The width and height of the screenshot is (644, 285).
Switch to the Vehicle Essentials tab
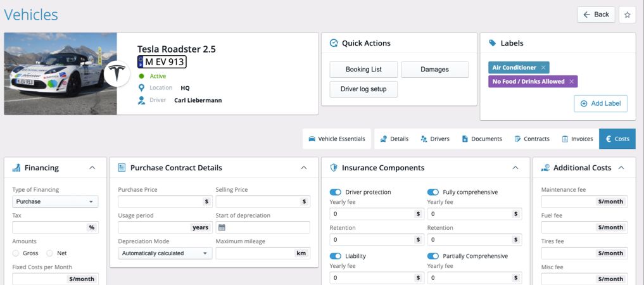click(337, 139)
